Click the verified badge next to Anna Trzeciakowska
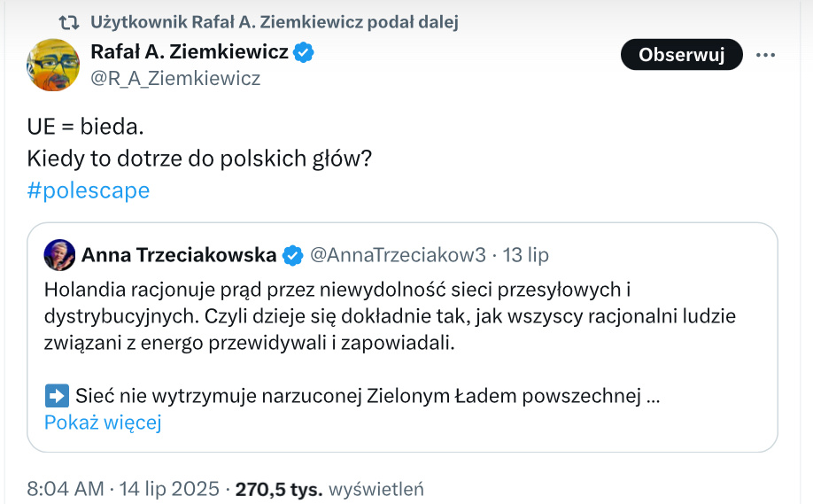This screenshot has height=504, width=813. point(292,256)
